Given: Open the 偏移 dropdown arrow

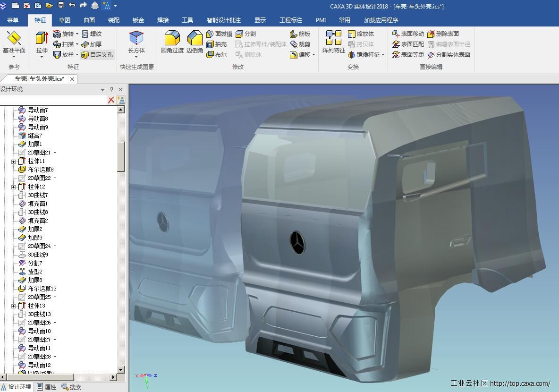Looking at the screenshot, I should click(x=313, y=55).
